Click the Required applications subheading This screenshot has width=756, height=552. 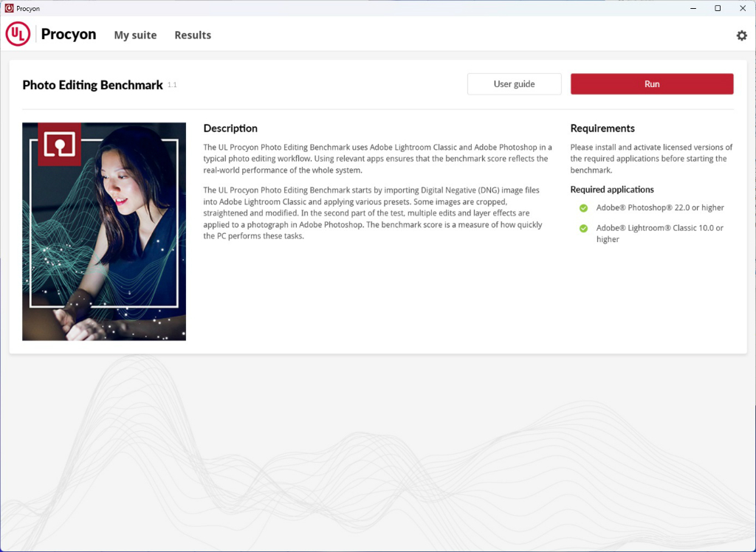tap(612, 190)
